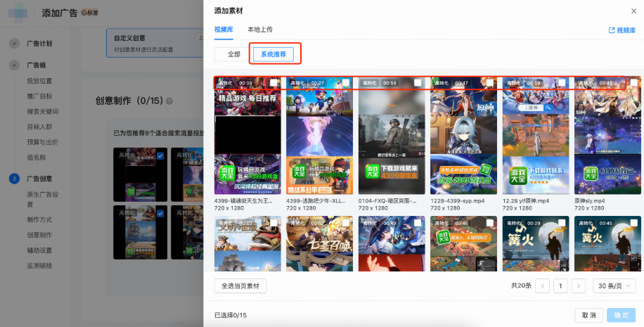Go to 组名称 in the sidebar
This screenshot has height=327, width=644.
pos(36,158)
